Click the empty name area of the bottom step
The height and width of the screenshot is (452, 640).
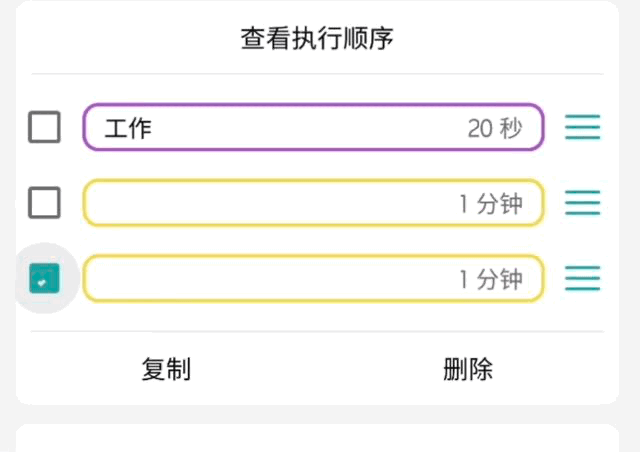[250, 278]
